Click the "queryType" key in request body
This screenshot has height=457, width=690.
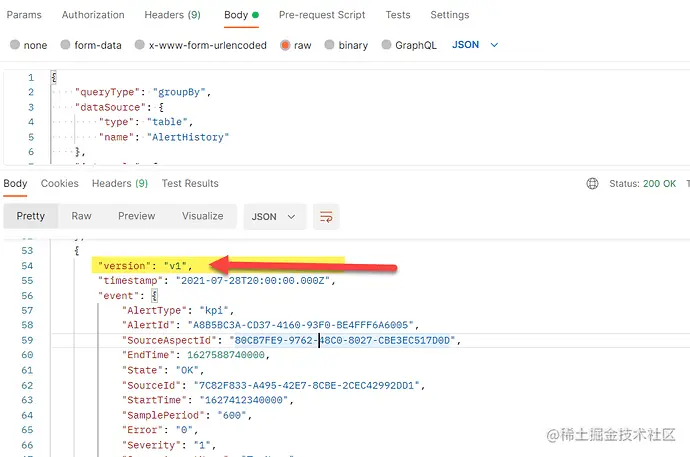[107, 92]
